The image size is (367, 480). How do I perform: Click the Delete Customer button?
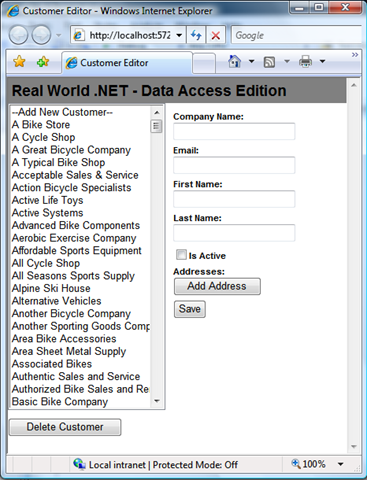point(65,427)
